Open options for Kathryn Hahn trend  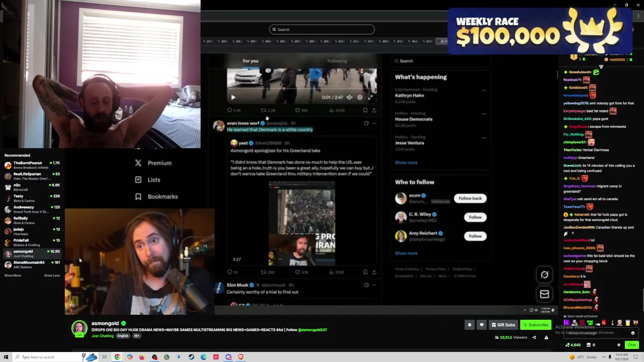tap(484, 90)
